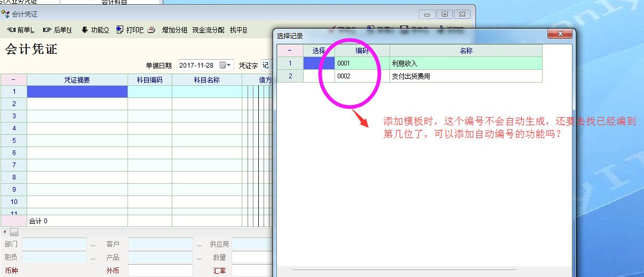Viewport: 644px width, 277px height.
Task: Click the 凭证摘要 cell in row 1
Action: [77, 92]
